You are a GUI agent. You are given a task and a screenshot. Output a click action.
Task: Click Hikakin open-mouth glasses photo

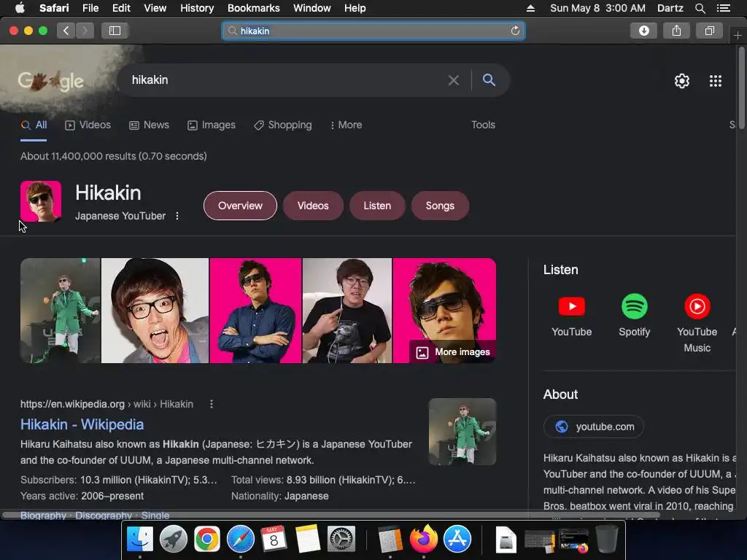[x=155, y=311]
